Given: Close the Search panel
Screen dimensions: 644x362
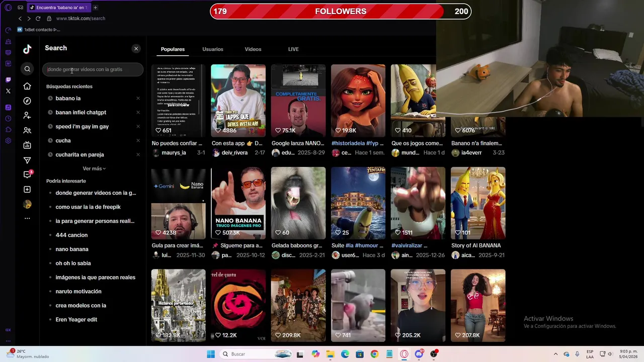Looking at the screenshot, I should 136,49.
